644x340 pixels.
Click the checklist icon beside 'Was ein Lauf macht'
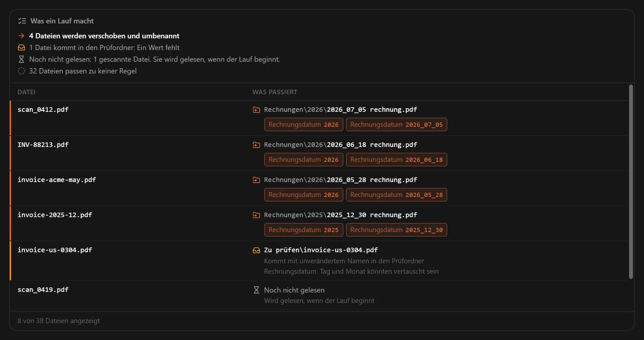click(22, 21)
